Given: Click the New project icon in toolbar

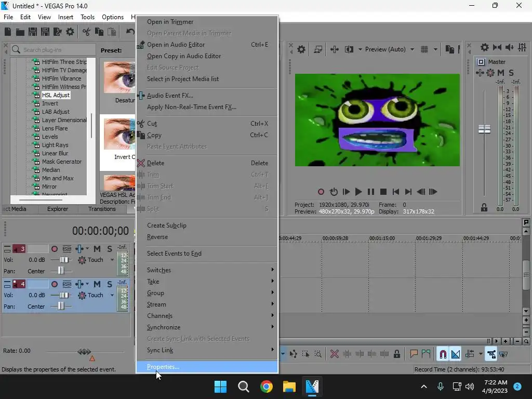Looking at the screenshot, I should click(x=8, y=32).
